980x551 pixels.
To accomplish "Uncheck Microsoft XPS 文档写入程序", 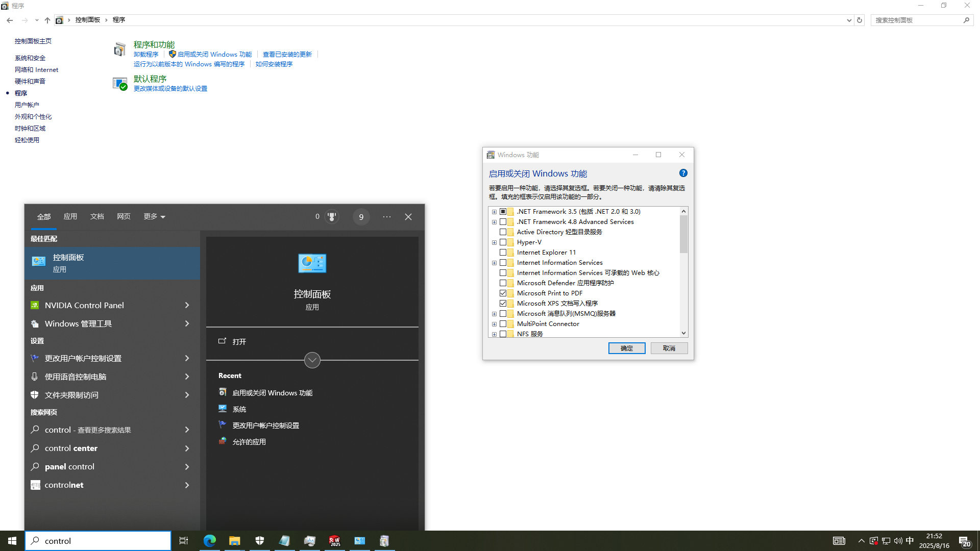I will click(503, 303).
